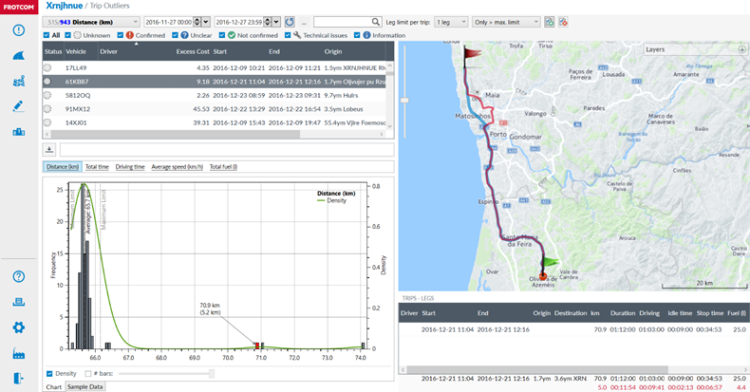Image resolution: width=750 pixels, height=392 pixels.
Task: Open the Leg limit per trip dropdown
Action: click(x=451, y=22)
